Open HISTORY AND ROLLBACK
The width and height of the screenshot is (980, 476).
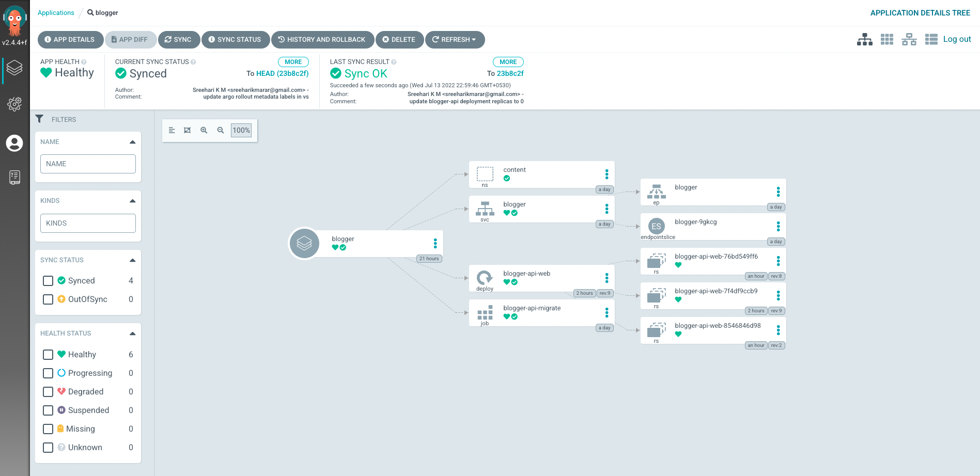(322, 40)
